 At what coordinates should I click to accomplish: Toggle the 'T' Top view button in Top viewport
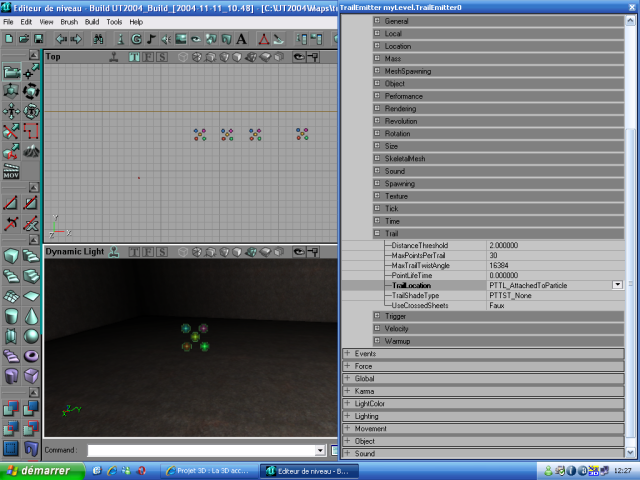pos(134,57)
